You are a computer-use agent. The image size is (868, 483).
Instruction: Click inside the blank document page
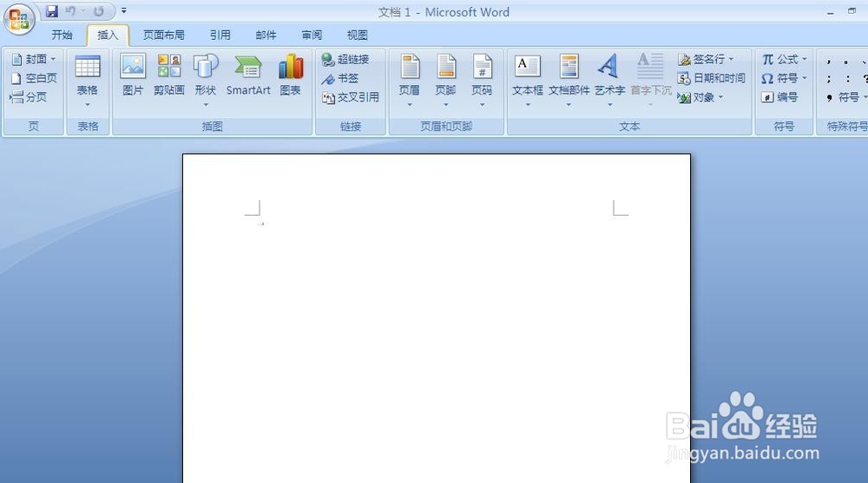(437, 318)
